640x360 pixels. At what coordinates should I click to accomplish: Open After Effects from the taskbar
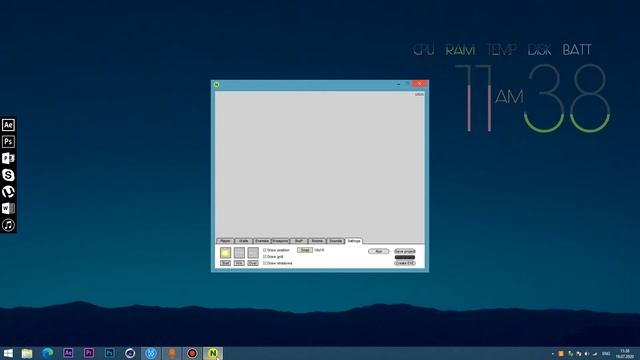pyautogui.click(x=68, y=353)
